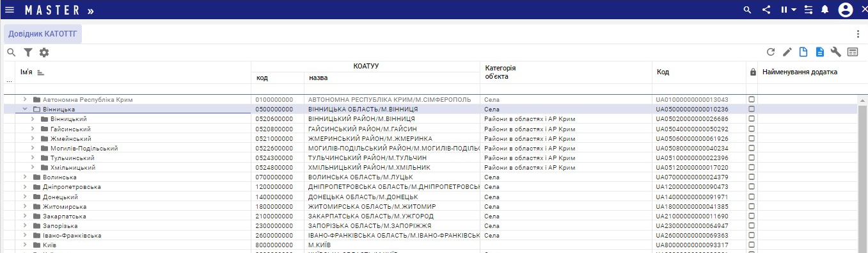Expand the Волинська region node
Image resolution: width=868 pixels, height=253 pixels.
[25, 177]
